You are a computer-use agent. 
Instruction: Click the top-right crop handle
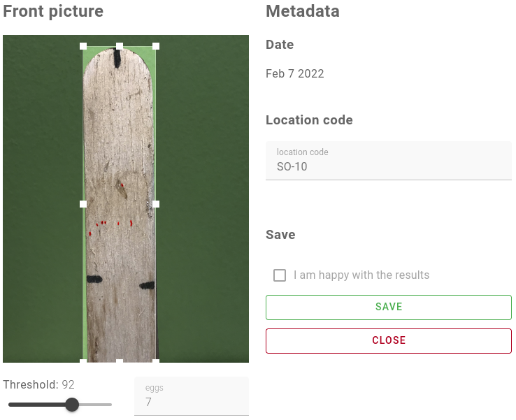156,46
